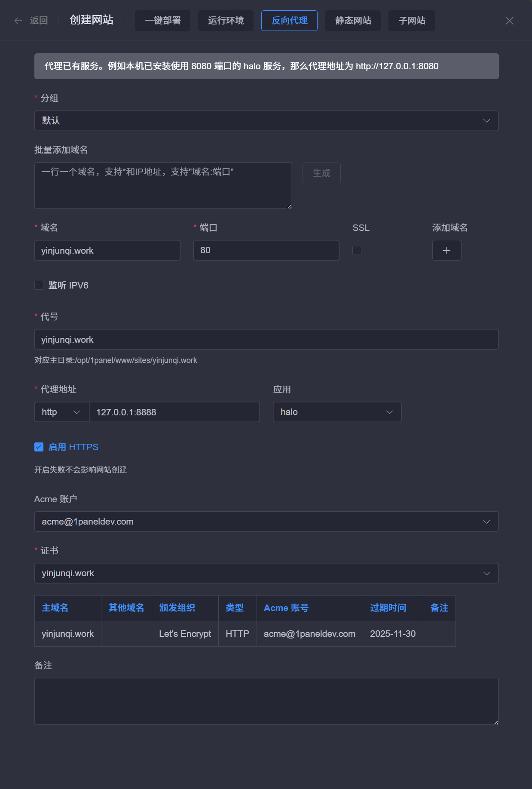The height and width of the screenshot is (789, 532).
Task: Select the 反向代理 tab
Action: click(x=289, y=21)
